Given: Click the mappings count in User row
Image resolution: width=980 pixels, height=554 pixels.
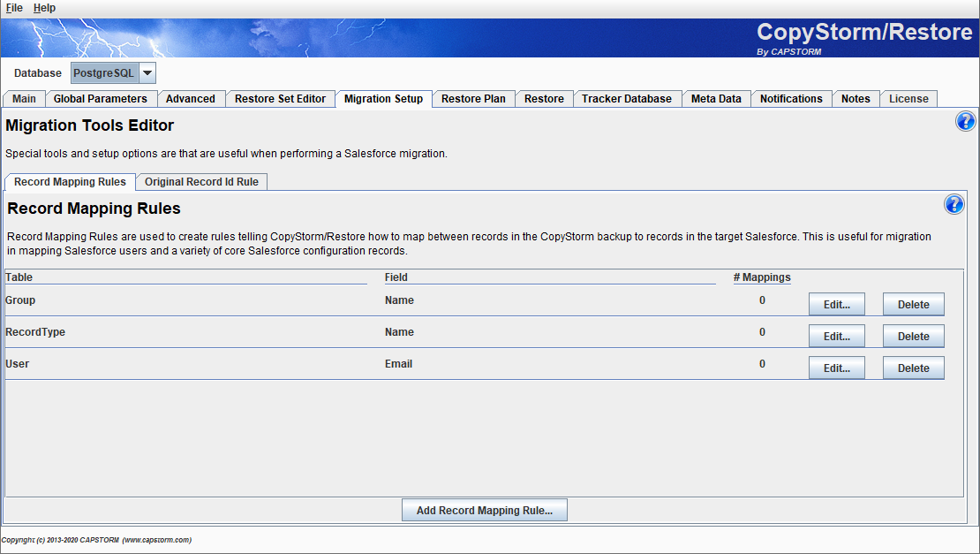Looking at the screenshot, I should click(x=762, y=364).
